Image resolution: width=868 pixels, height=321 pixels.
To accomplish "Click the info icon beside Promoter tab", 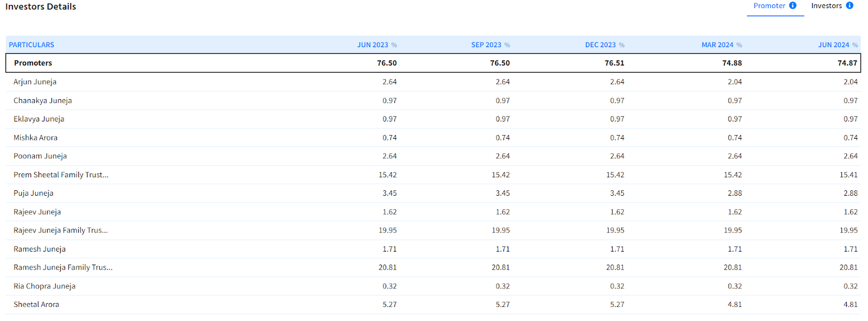I will click(x=793, y=5).
